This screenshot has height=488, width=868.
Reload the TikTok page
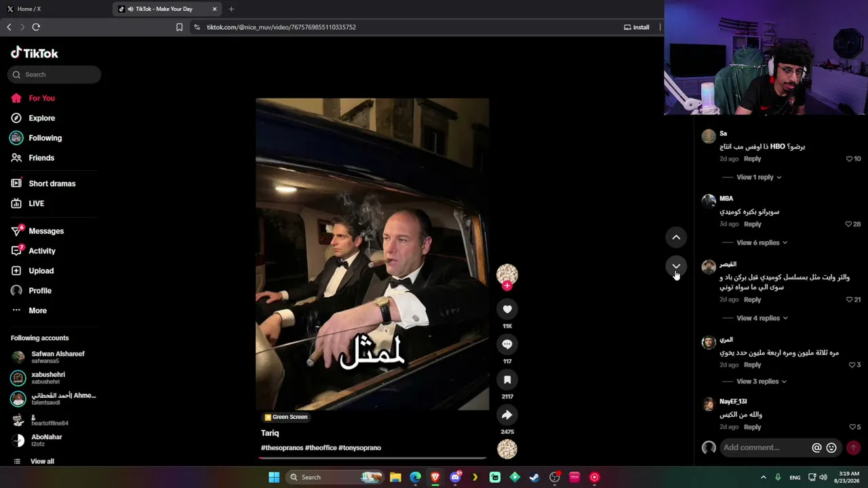point(36,27)
